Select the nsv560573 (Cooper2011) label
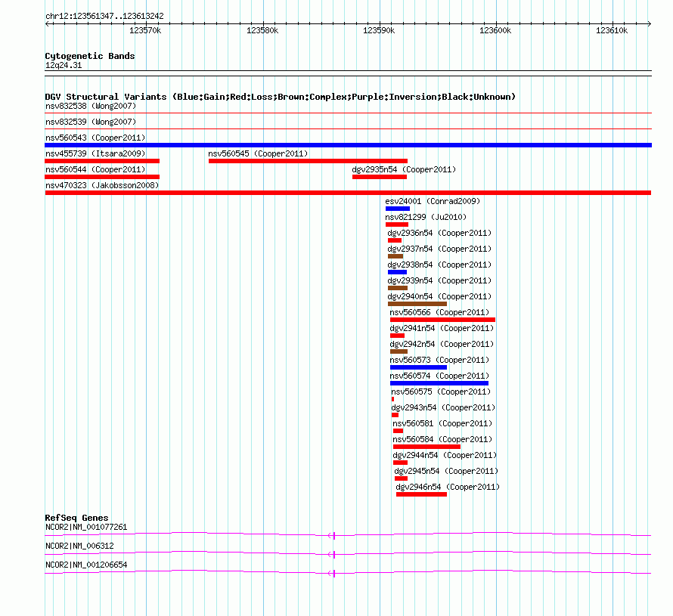The width and height of the screenshot is (673, 616). 439,360
